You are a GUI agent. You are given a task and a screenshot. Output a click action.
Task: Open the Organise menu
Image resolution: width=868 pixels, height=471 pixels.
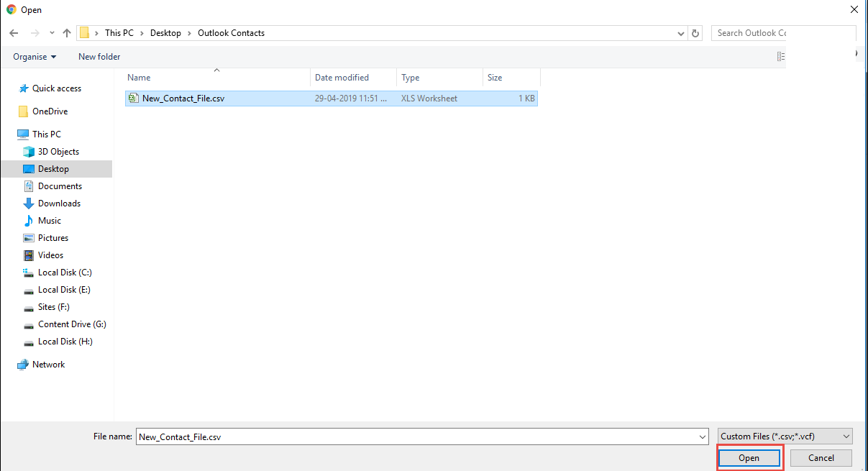35,57
